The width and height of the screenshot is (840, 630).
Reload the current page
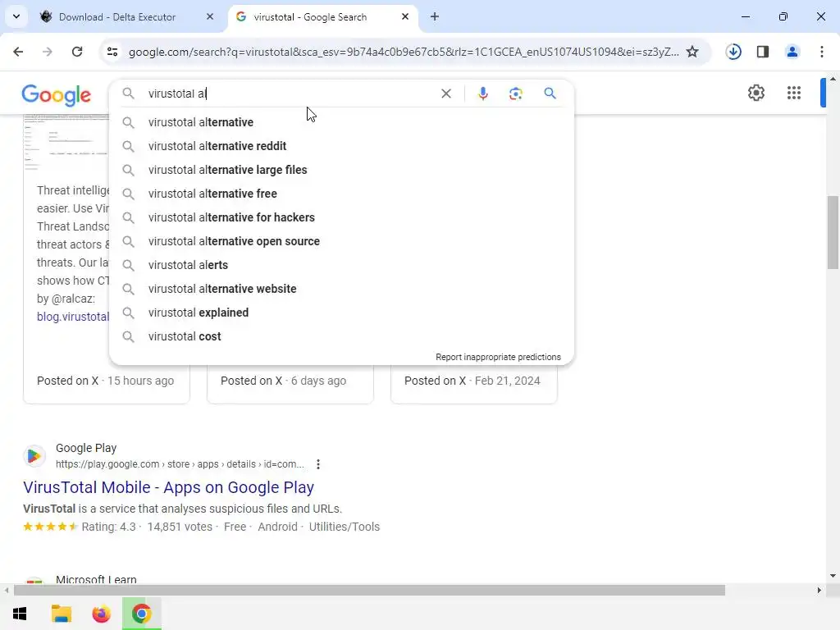click(x=77, y=52)
